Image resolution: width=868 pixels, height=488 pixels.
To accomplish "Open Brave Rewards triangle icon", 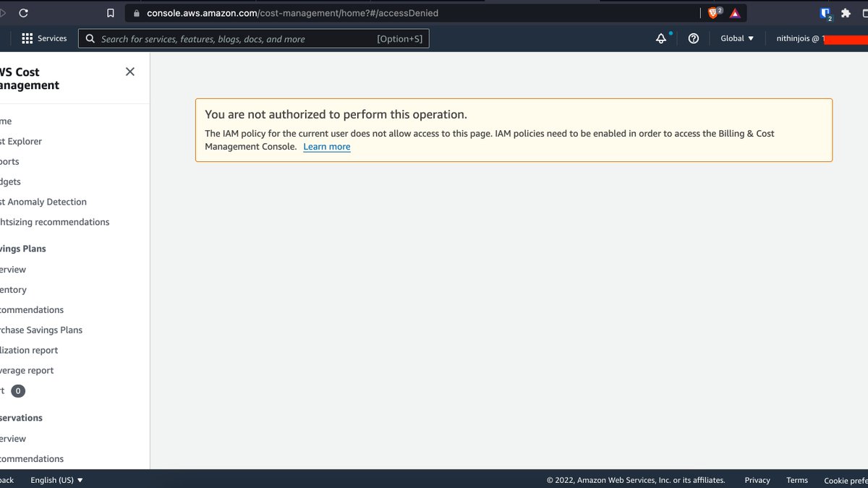I will click(x=734, y=12).
